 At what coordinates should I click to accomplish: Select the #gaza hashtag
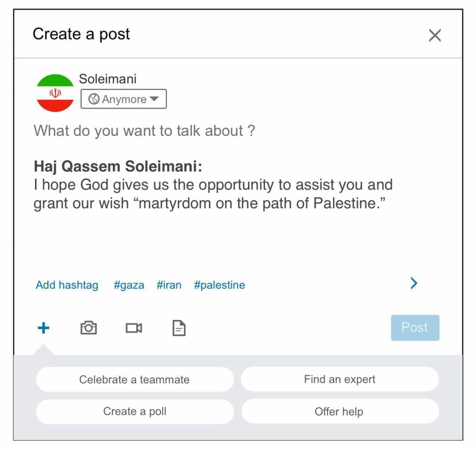[129, 285]
